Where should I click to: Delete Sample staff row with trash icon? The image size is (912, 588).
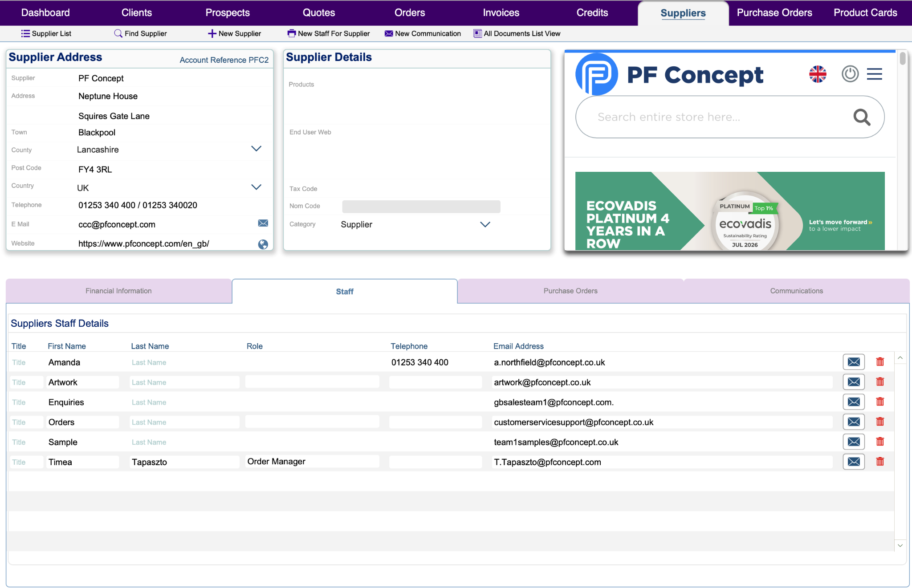pos(880,442)
